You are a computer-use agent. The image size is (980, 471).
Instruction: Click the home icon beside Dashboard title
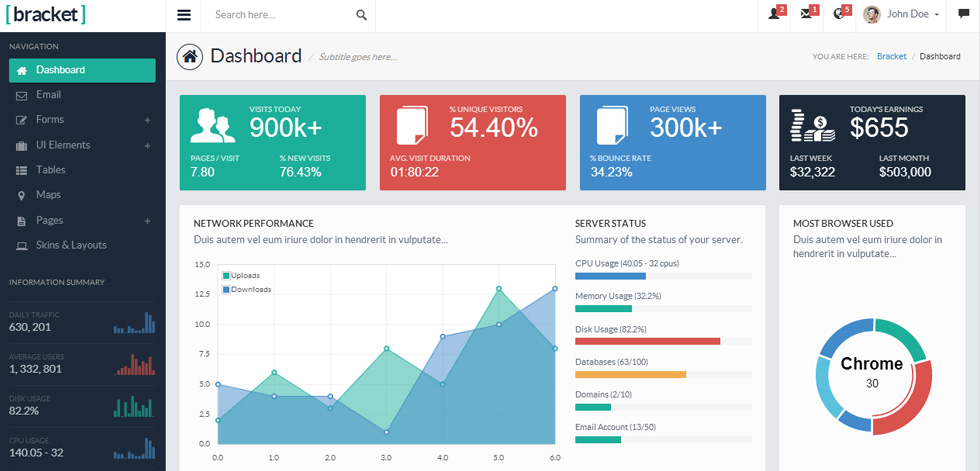point(190,56)
